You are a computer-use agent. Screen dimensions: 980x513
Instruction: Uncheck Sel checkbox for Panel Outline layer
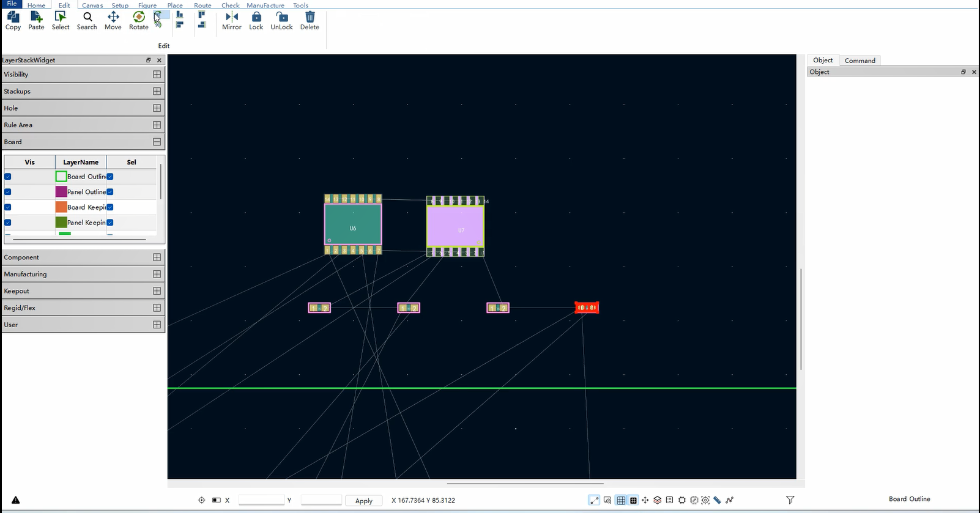coord(110,192)
